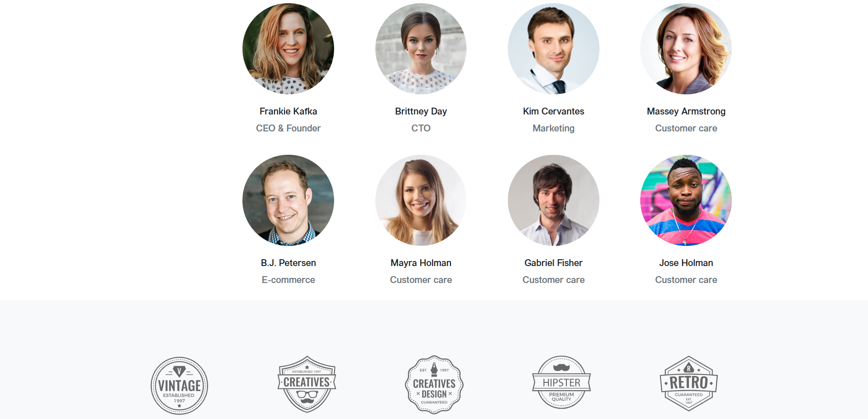This screenshot has height=419, width=868.
Task: Click Frankie Kafka's profile photo
Action: 288,49
